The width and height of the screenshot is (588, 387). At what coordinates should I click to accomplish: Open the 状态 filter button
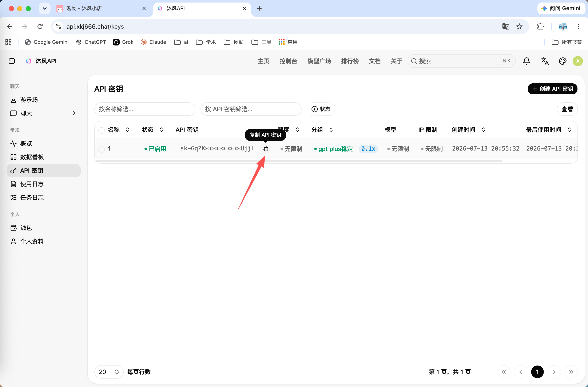[321, 109]
